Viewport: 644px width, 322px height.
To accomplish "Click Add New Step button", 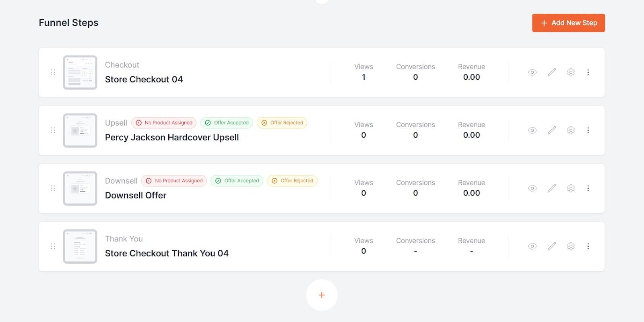I will 568,23.
